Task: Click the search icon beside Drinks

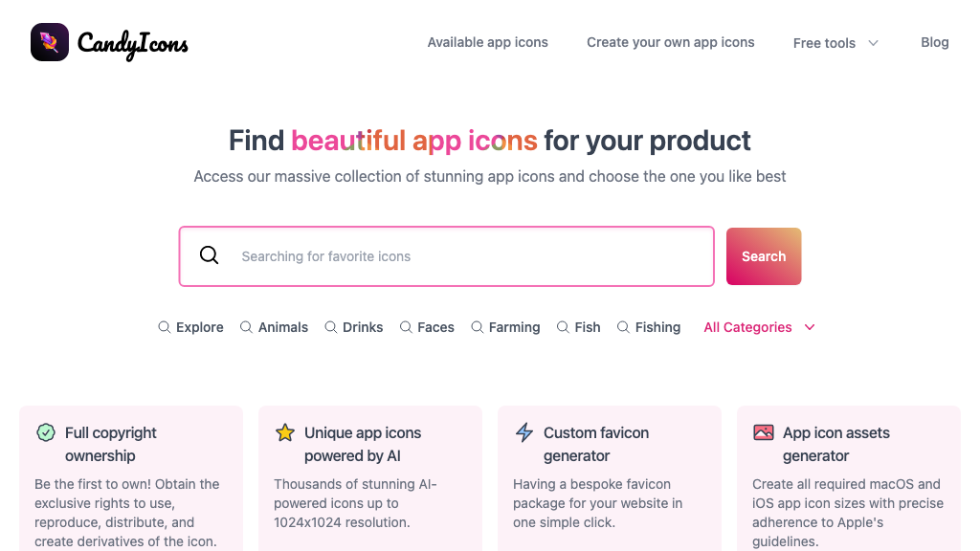Action: point(329,327)
